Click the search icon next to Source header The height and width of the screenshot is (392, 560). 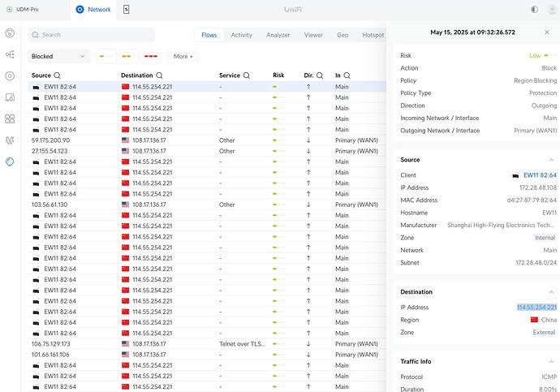tap(58, 75)
